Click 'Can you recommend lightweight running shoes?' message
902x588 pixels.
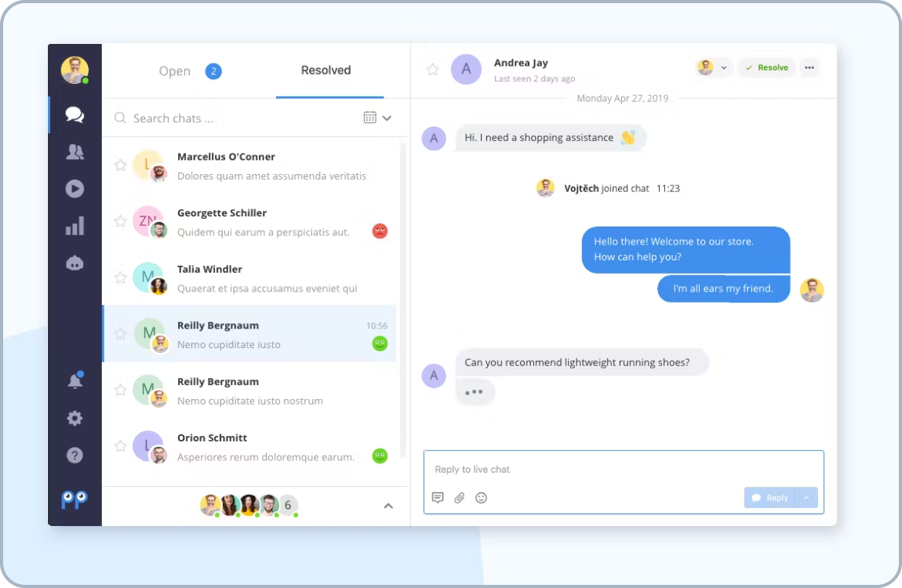[582, 362]
